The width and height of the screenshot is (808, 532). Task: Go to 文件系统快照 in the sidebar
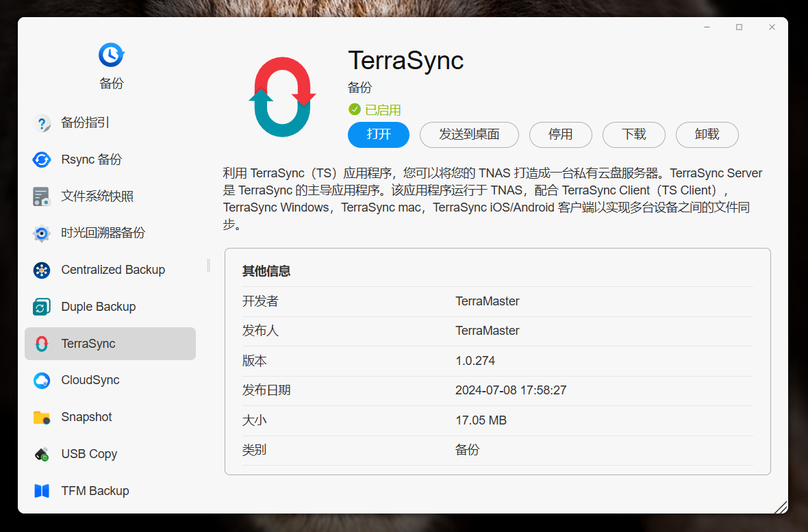point(110,197)
